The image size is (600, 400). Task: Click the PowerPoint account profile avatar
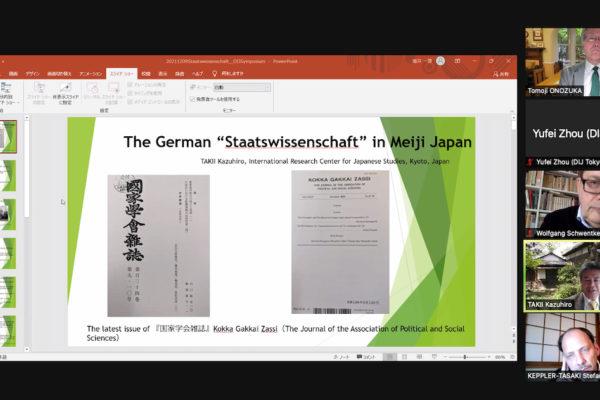440,61
